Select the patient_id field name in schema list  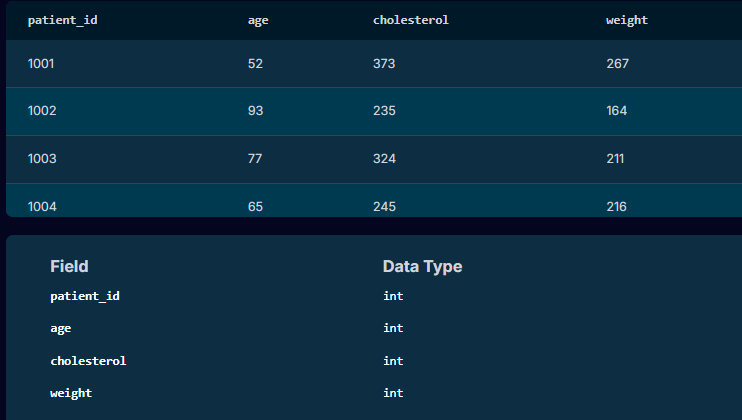click(x=85, y=296)
